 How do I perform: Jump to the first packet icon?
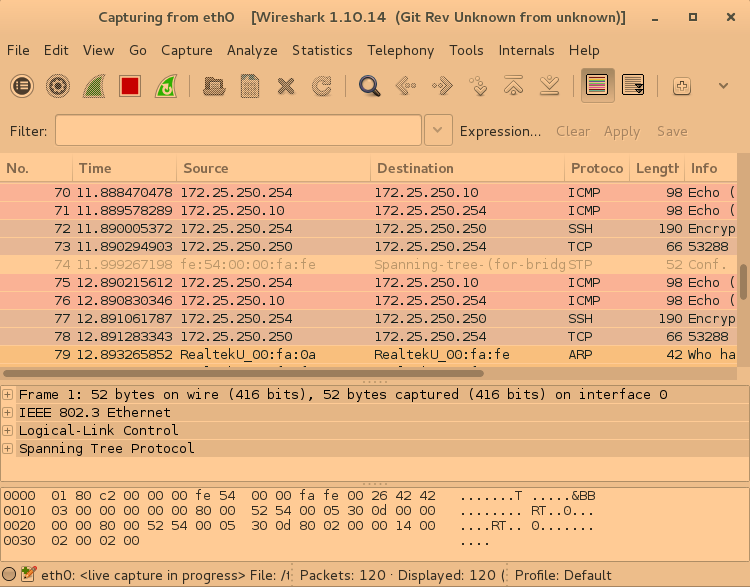coord(514,86)
